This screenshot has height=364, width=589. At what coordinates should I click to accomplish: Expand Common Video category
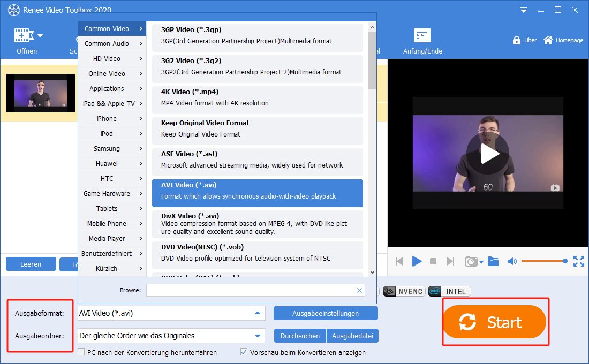112,28
